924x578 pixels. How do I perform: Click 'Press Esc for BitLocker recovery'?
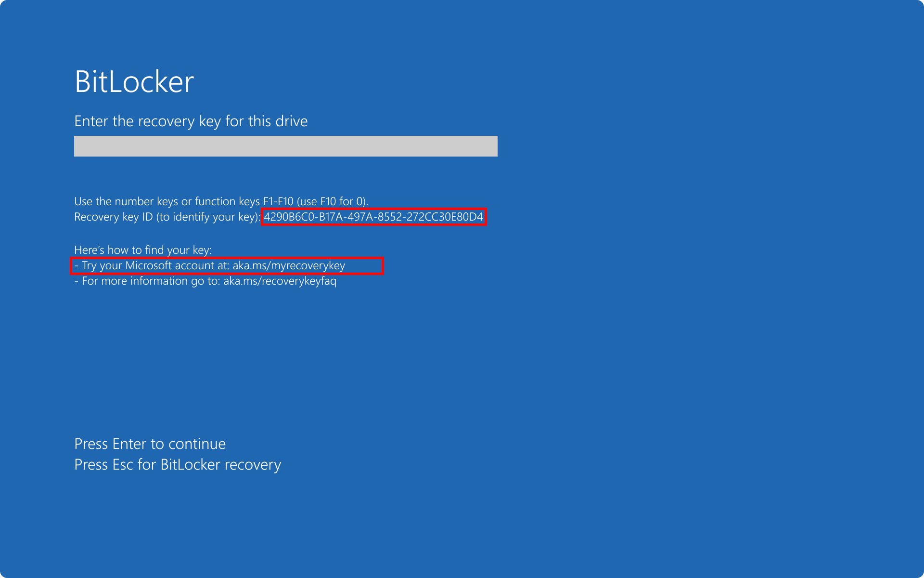tap(178, 464)
